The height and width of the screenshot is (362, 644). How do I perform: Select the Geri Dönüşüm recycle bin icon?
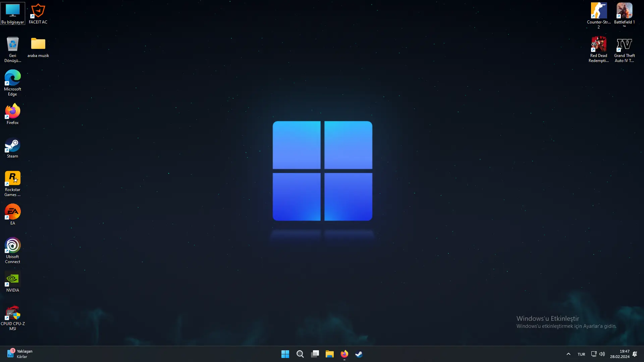pos(13,50)
